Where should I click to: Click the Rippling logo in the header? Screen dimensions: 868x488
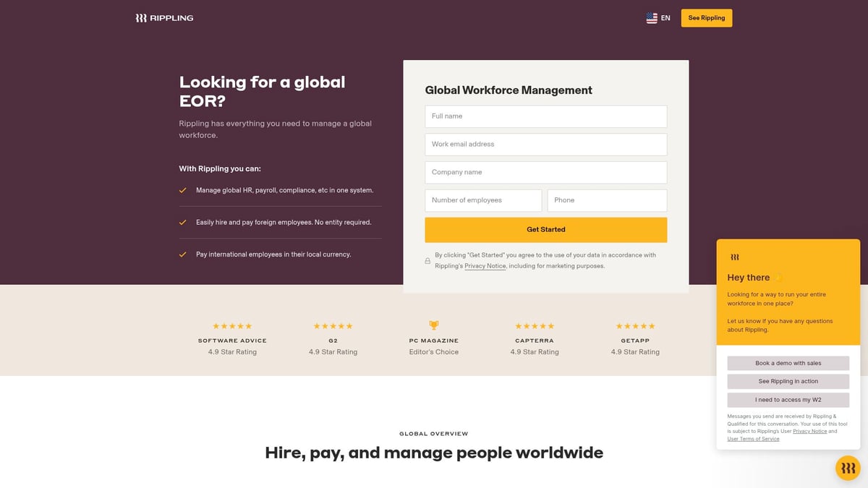[165, 17]
